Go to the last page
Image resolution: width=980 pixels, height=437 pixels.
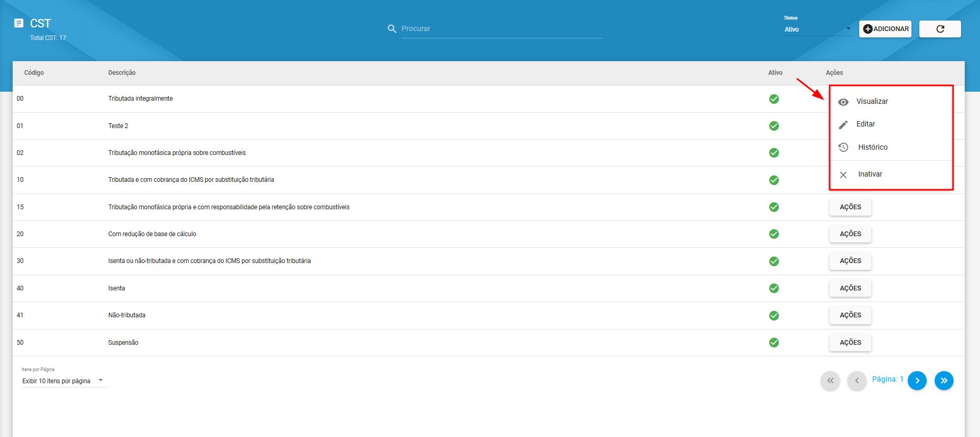944,381
